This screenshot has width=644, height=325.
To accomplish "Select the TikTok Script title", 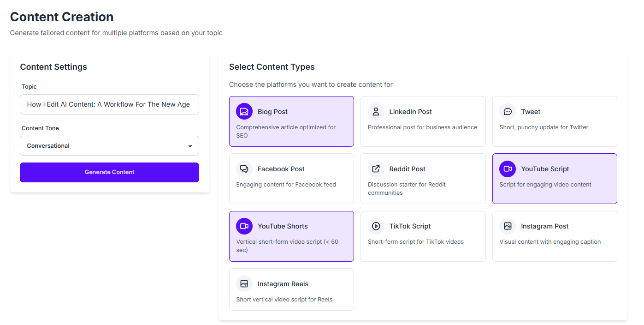I will [410, 226].
